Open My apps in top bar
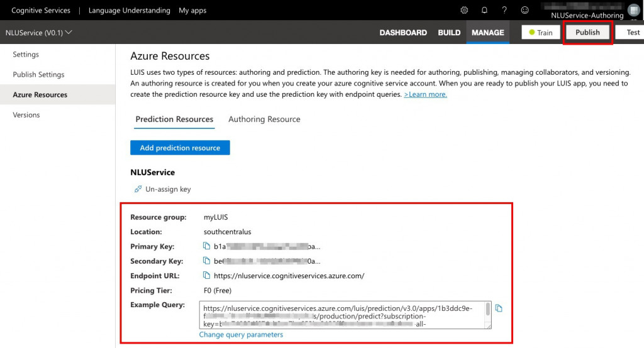 (x=192, y=10)
